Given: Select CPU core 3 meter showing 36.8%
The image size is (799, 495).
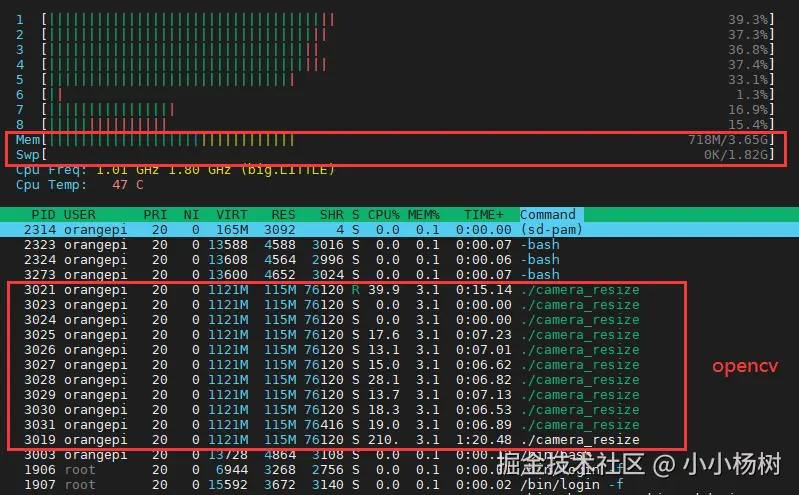Looking at the screenshot, I should click(x=395, y=49).
